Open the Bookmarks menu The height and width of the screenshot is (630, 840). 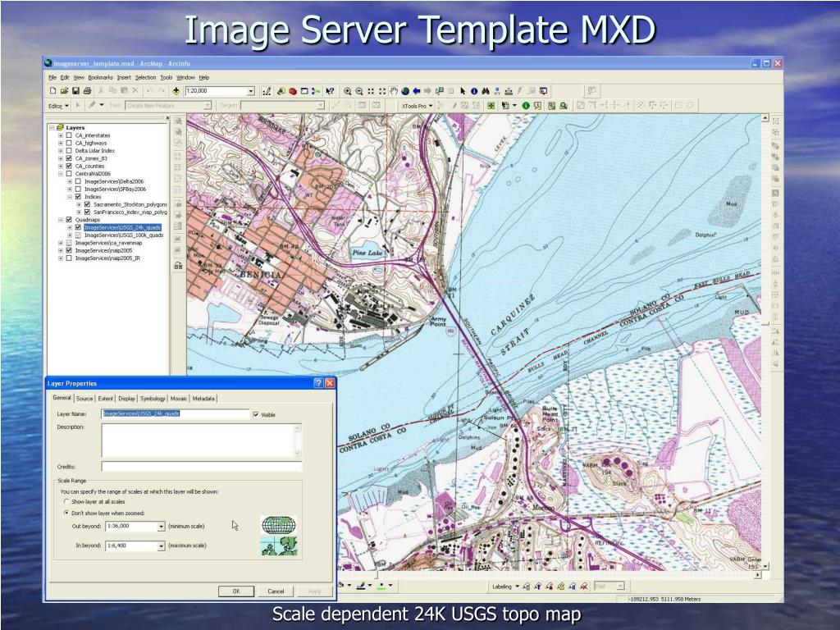coord(101,78)
